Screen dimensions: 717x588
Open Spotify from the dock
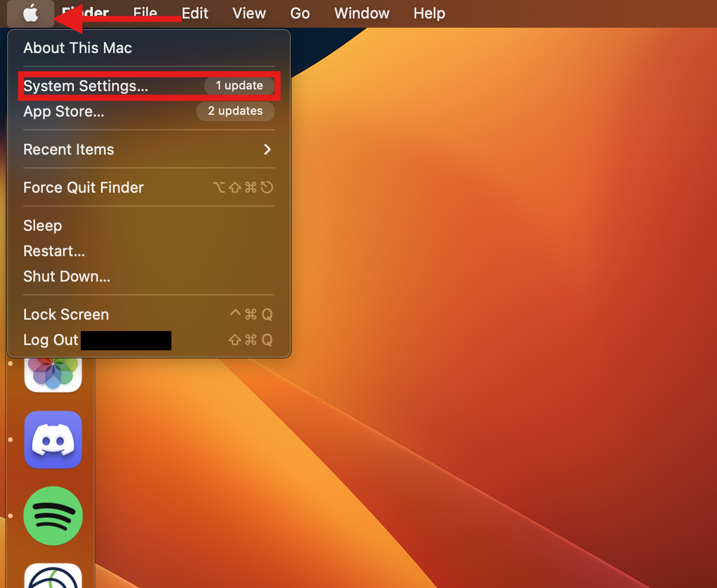click(53, 516)
